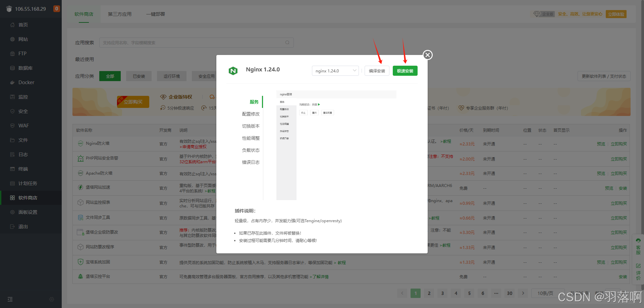Switch to the 一键部署 top tab
644x308 pixels.
coord(156,14)
